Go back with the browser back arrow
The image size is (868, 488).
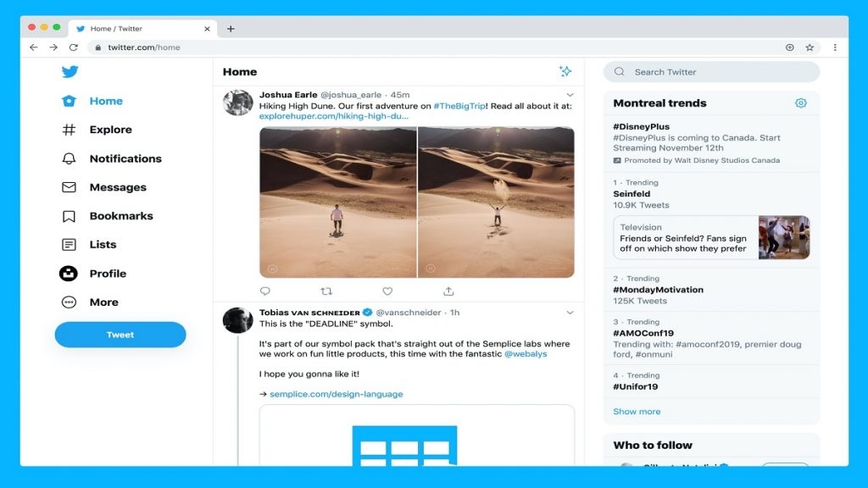coord(34,47)
